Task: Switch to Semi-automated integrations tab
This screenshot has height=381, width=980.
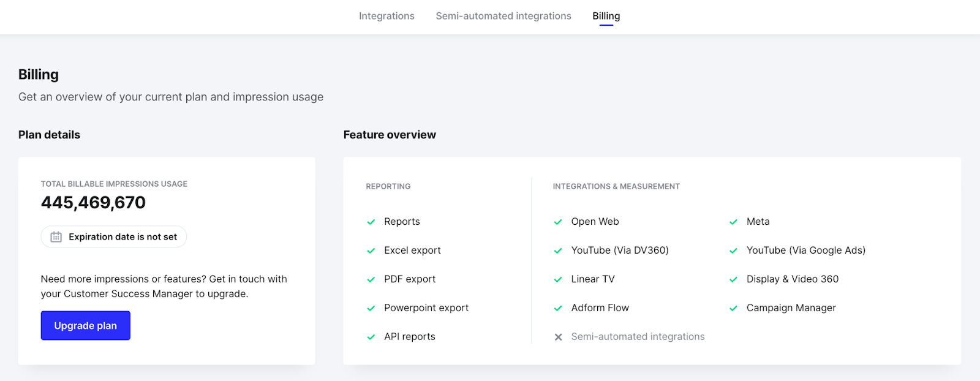Action: pyautogui.click(x=503, y=16)
